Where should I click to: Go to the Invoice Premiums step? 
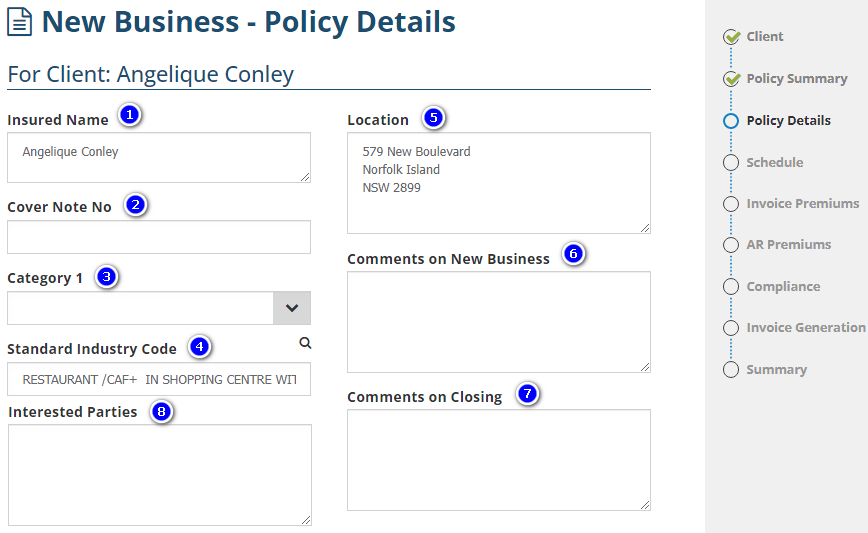click(802, 204)
